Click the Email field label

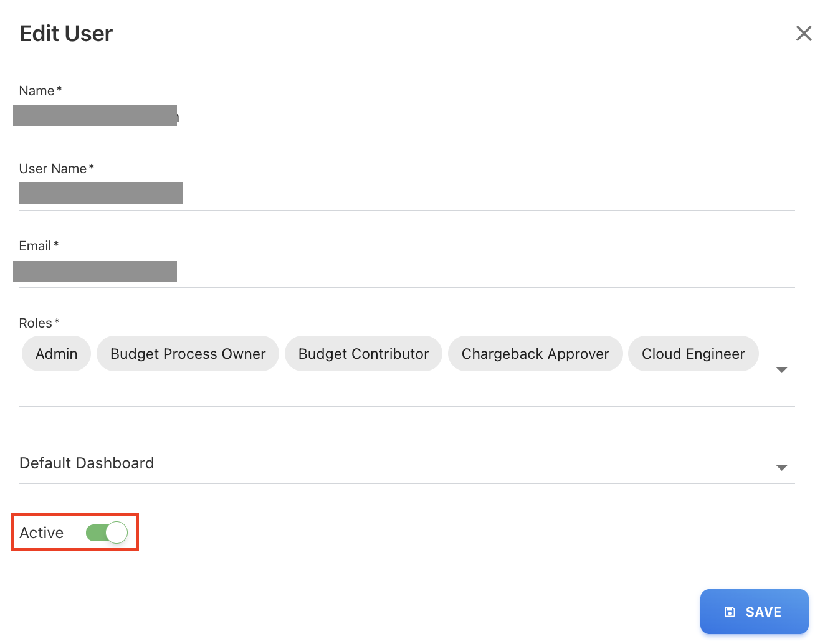pos(35,246)
